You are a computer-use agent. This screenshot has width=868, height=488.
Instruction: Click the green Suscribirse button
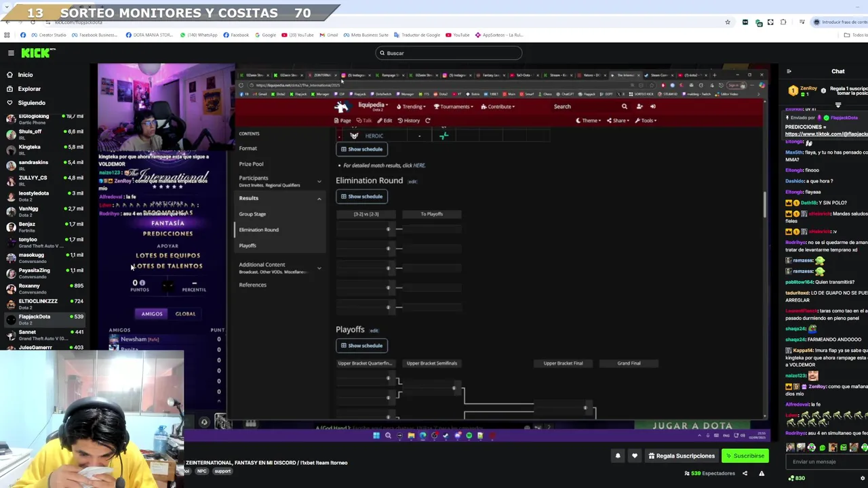coord(745,456)
